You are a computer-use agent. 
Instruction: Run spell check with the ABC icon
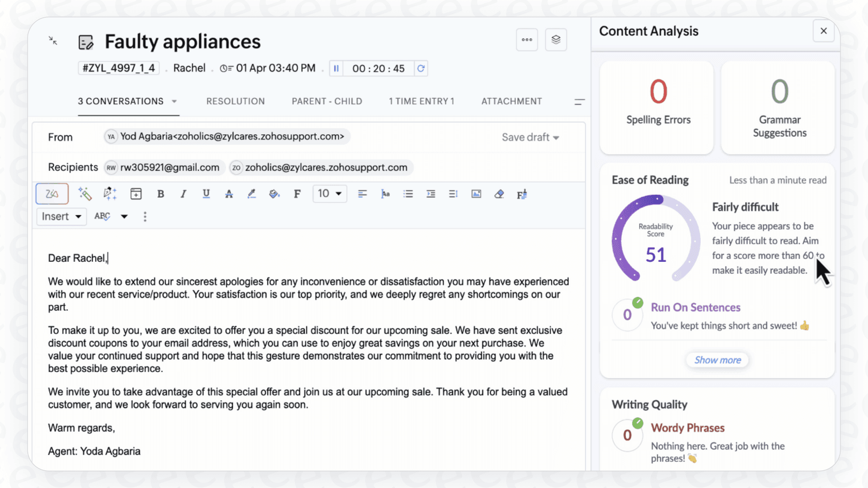tap(102, 216)
